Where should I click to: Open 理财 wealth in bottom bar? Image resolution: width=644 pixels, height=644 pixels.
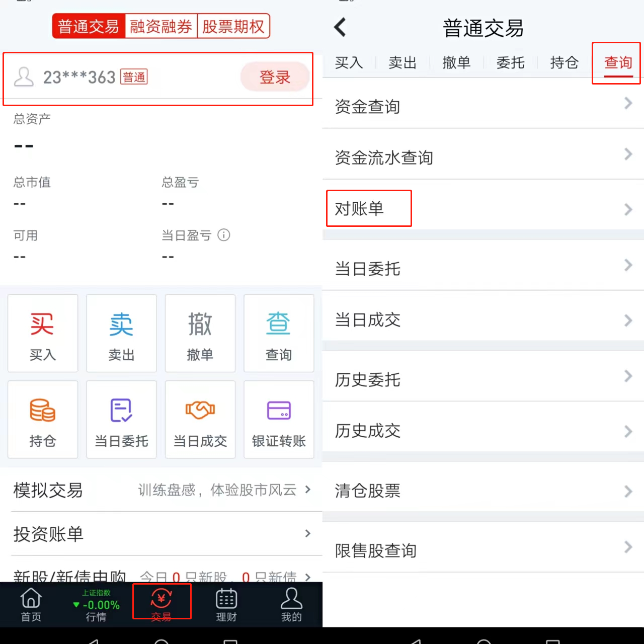point(226,605)
